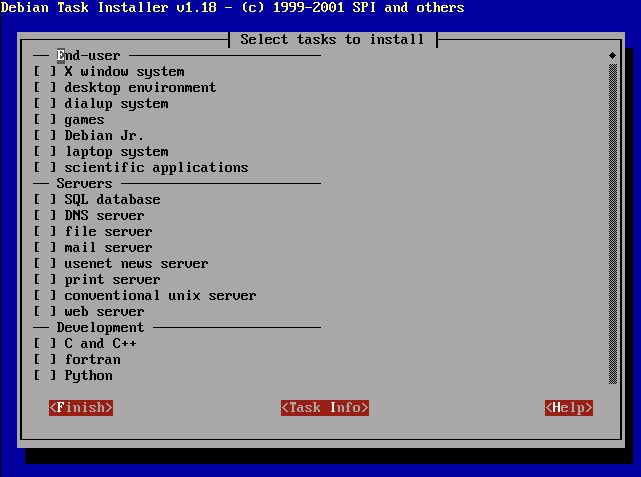Select the Python task checkbox
The image size is (641, 477).
coord(45,375)
